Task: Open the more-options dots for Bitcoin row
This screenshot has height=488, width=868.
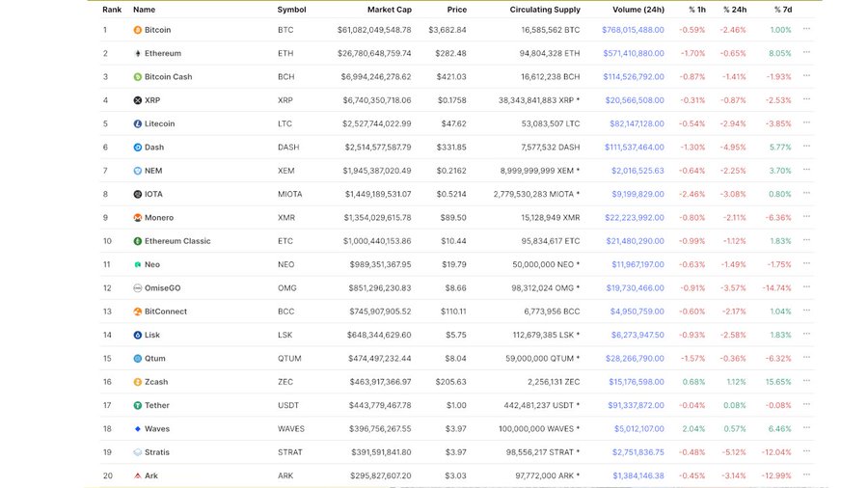Action: (x=806, y=29)
